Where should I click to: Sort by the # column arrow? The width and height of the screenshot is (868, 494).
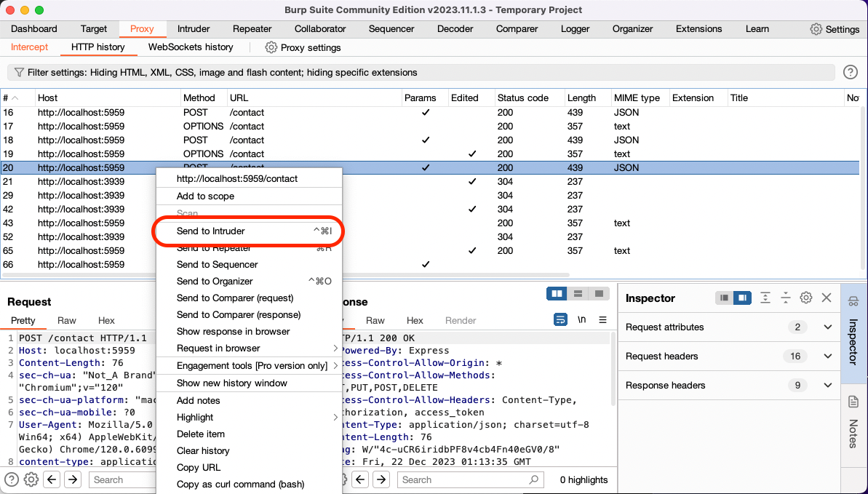point(15,98)
